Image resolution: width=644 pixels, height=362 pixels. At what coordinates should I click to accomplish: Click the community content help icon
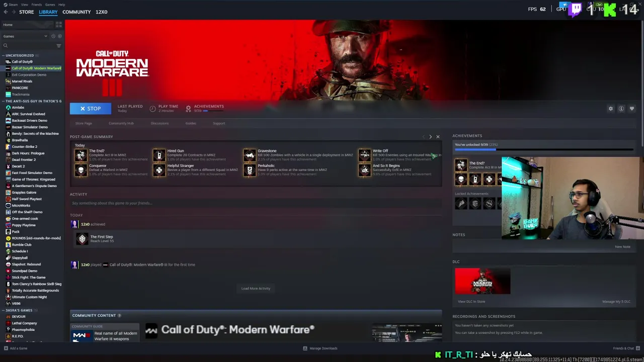pyautogui.click(x=119, y=316)
